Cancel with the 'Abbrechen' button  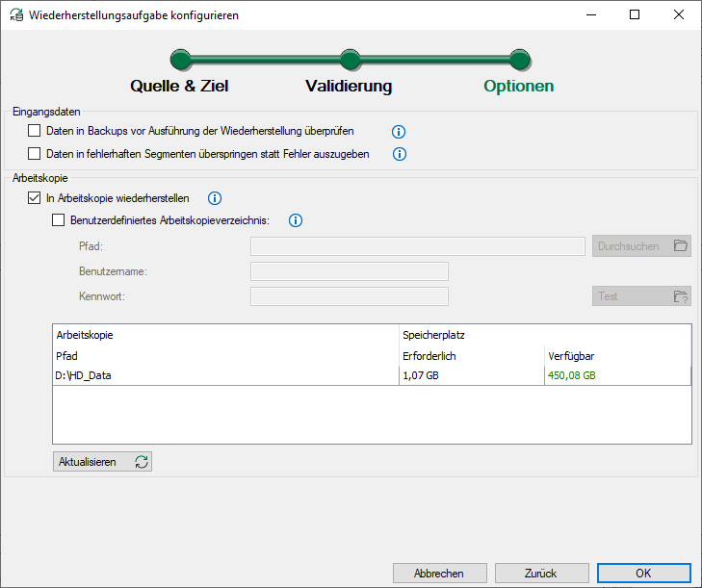pyautogui.click(x=439, y=573)
